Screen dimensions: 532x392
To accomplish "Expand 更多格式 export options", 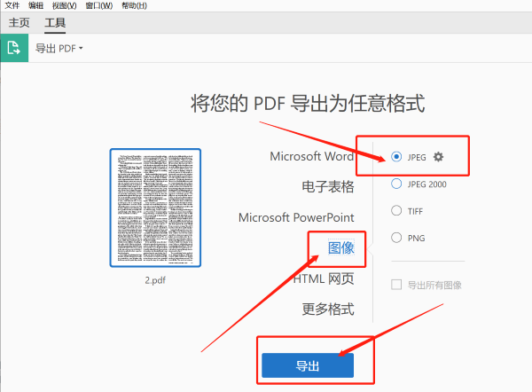I will (328, 310).
